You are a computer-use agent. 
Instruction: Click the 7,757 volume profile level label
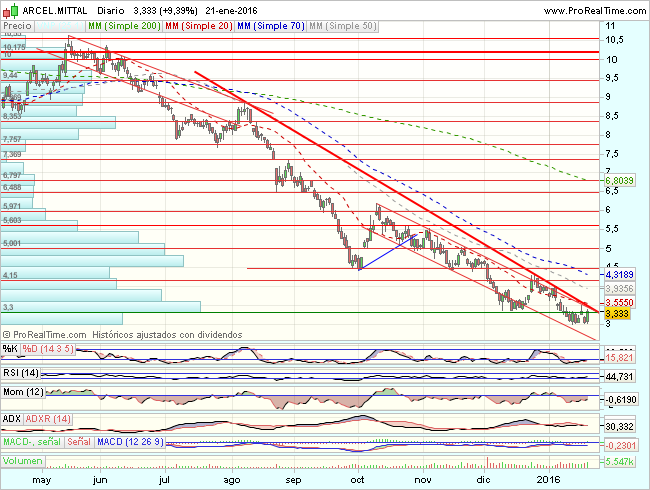click(x=12, y=139)
